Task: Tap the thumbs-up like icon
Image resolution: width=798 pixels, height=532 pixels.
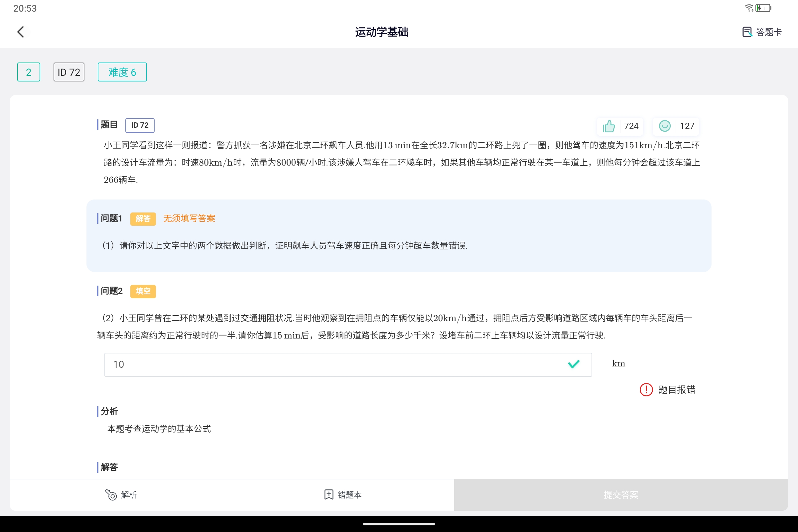Action: [x=609, y=126]
